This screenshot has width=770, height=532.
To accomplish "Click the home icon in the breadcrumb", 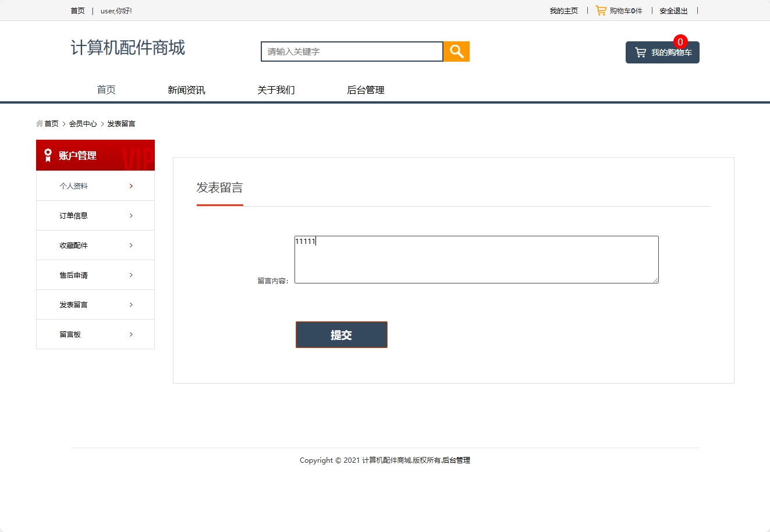I will tap(40, 123).
